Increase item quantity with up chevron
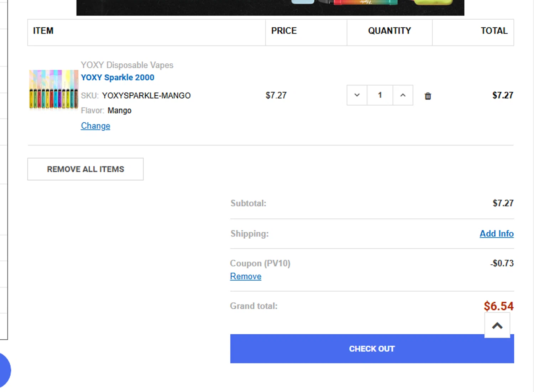The image size is (534, 392). [x=403, y=95]
